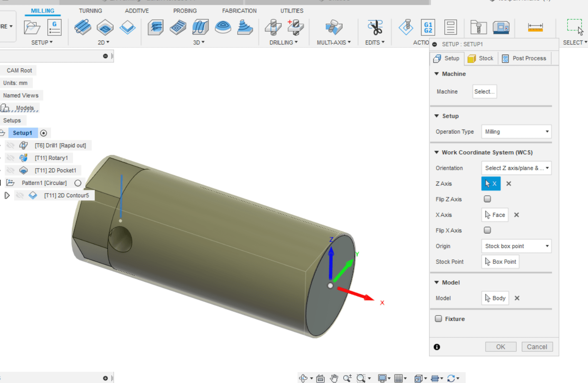Select the Simulate icon under Actions
Screen dimensions: 588x383
406,27
